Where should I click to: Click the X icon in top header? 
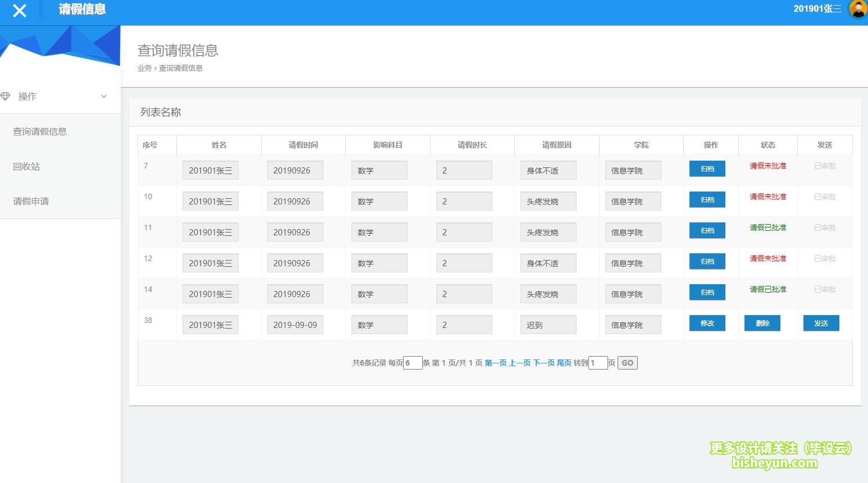tap(20, 11)
